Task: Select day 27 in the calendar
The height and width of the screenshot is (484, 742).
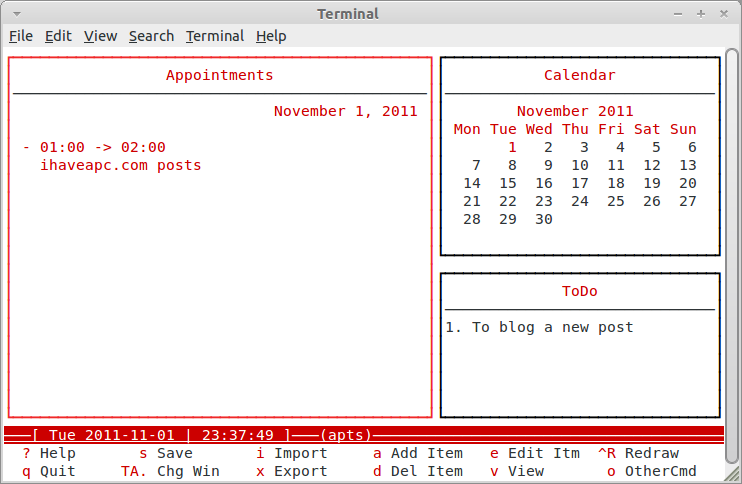Action: pos(688,201)
